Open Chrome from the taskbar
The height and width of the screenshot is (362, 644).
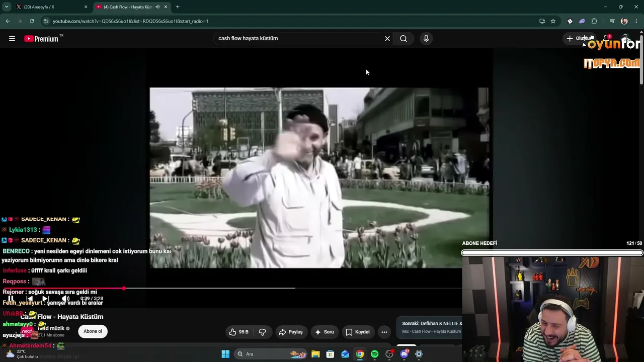[360, 354]
